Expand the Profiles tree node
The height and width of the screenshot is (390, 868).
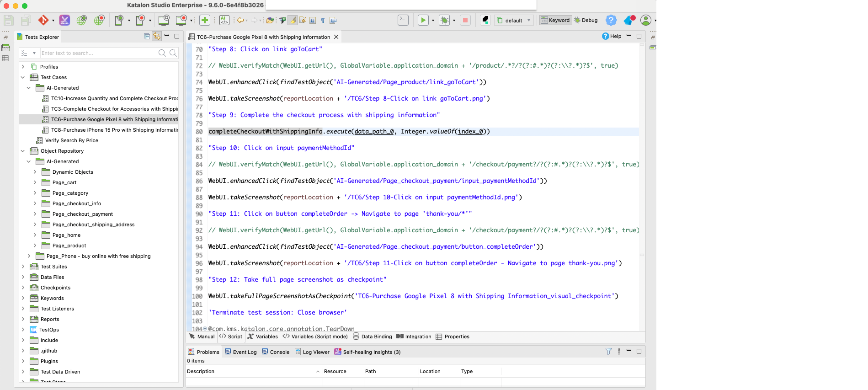(x=23, y=67)
